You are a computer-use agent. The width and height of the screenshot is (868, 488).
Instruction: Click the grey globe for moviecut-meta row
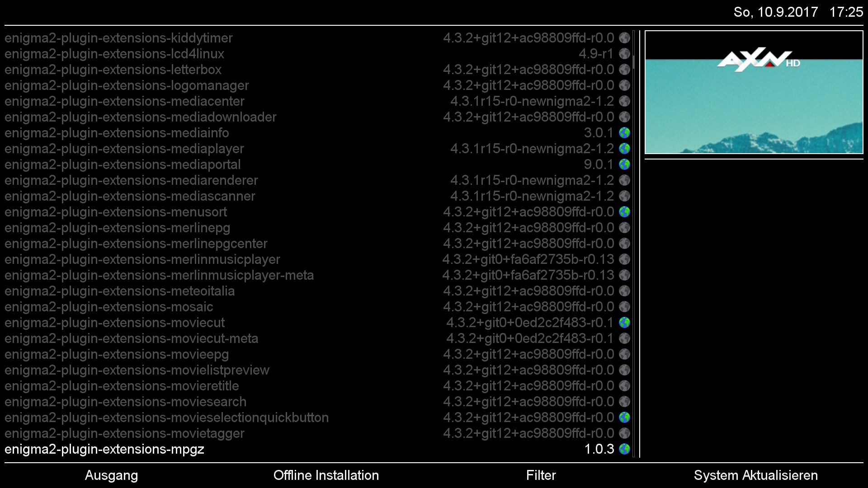tap(624, 338)
